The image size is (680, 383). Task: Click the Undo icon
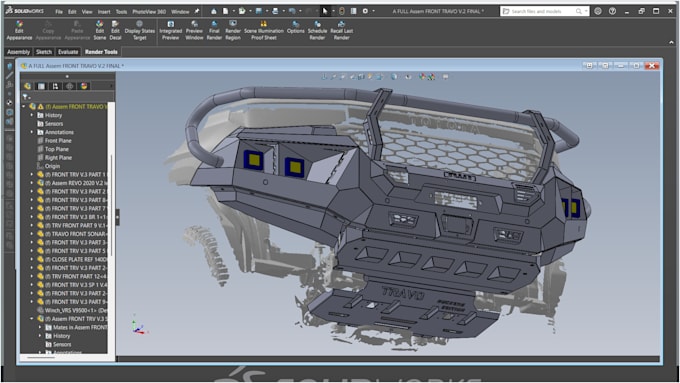click(x=292, y=11)
